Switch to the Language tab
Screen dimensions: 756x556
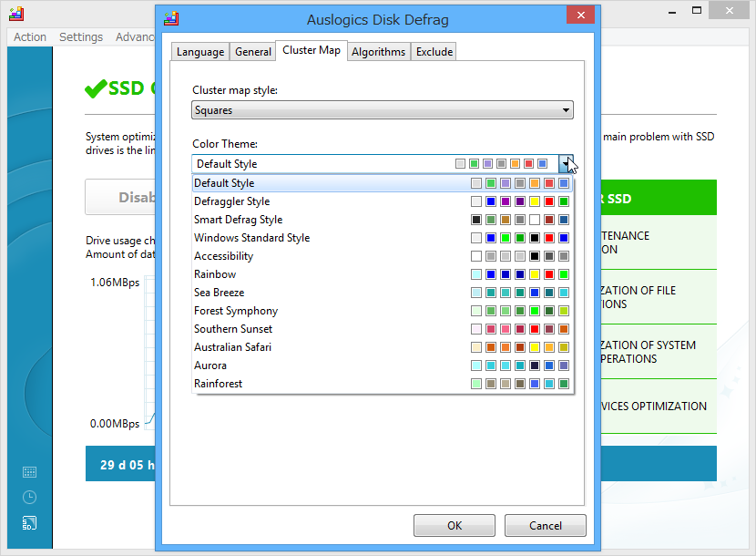[x=200, y=52]
